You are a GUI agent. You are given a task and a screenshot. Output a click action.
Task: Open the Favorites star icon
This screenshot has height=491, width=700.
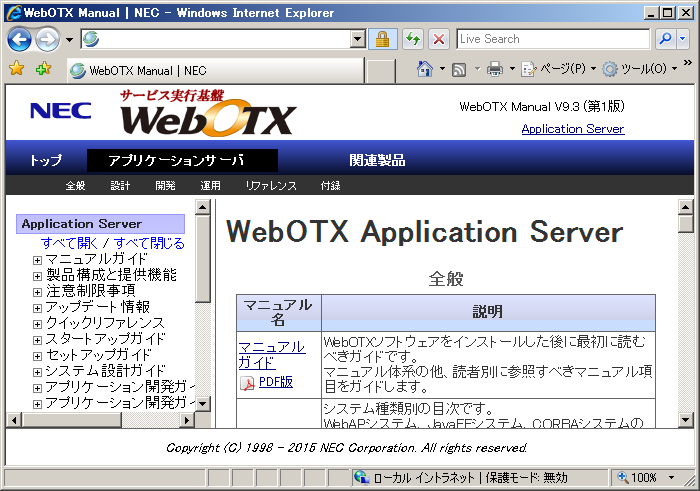(x=17, y=69)
